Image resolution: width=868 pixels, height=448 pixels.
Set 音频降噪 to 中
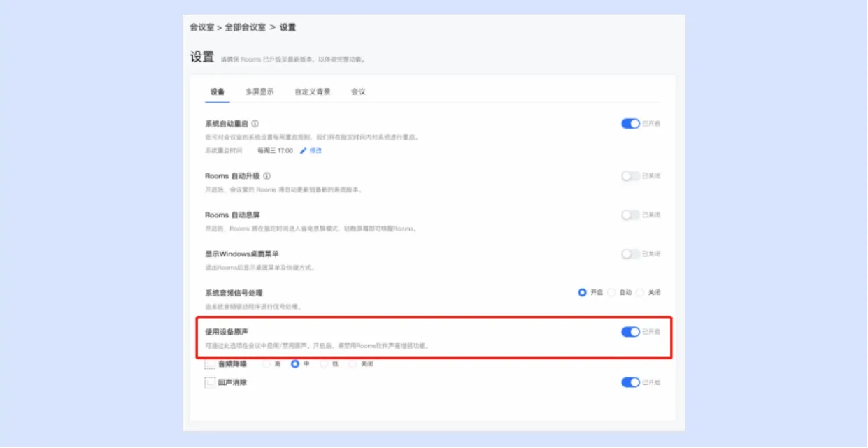click(x=295, y=364)
